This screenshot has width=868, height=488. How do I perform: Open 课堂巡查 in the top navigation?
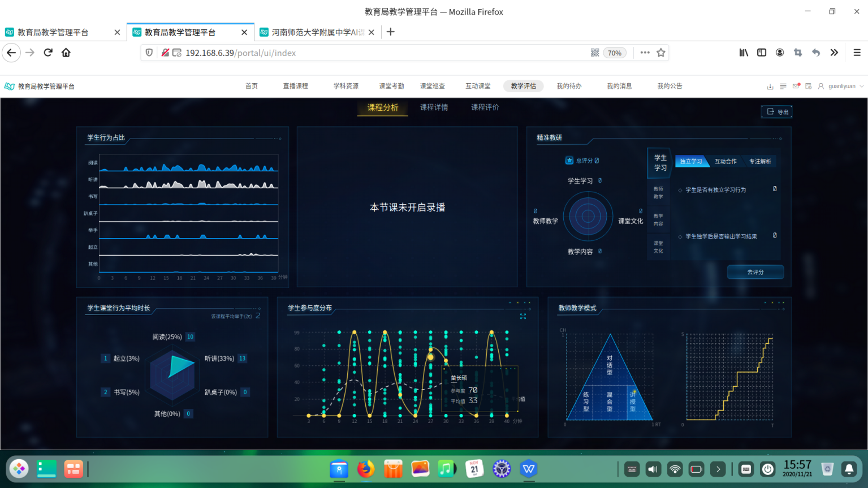[432, 86]
